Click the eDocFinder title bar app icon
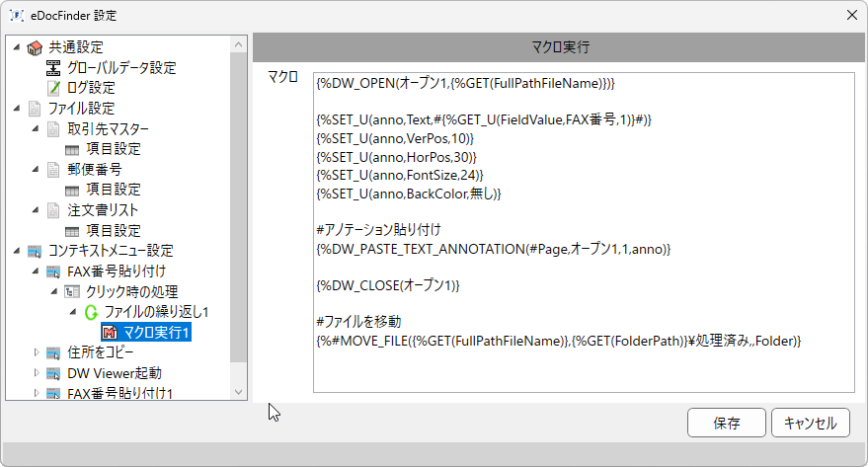Image resolution: width=868 pixels, height=467 pixels. point(17,16)
